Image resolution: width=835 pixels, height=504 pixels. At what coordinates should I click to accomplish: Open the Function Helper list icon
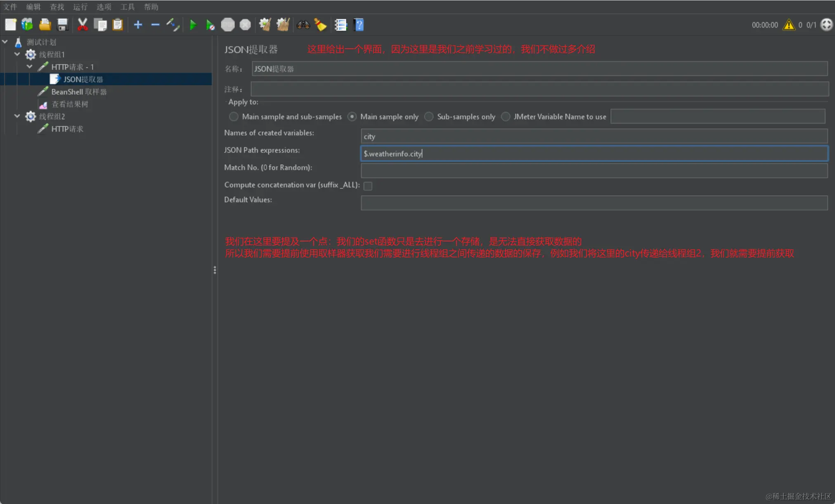click(x=341, y=25)
